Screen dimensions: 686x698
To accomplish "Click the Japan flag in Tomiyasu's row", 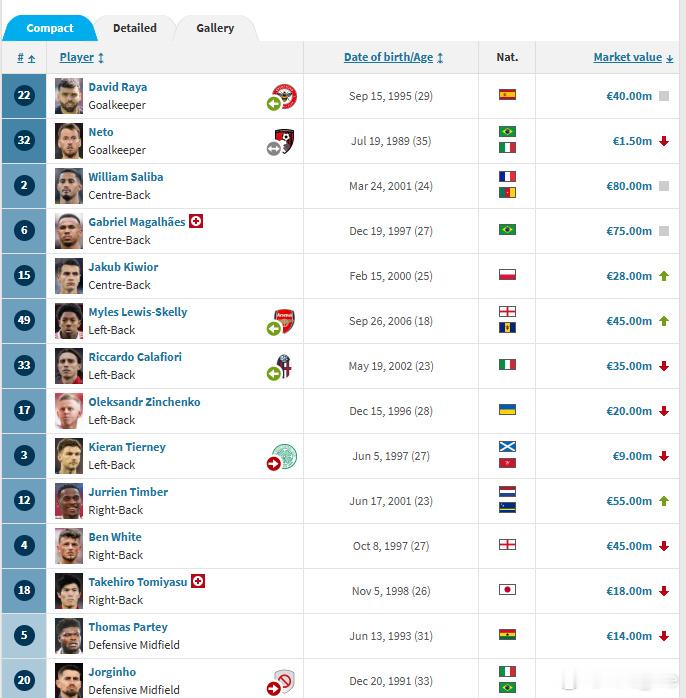I will 507,590.
